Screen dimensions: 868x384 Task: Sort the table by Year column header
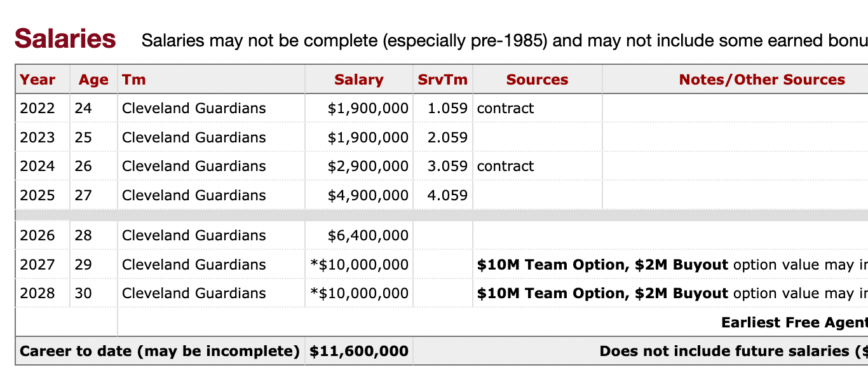37,79
